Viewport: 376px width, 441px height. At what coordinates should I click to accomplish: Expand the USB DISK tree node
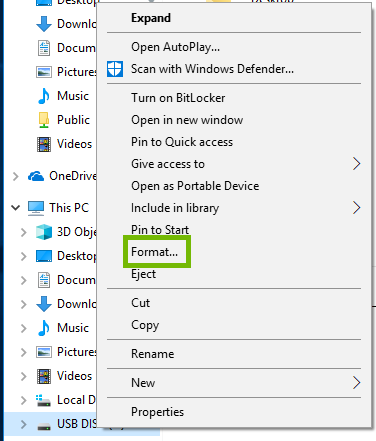pos(23,424)
